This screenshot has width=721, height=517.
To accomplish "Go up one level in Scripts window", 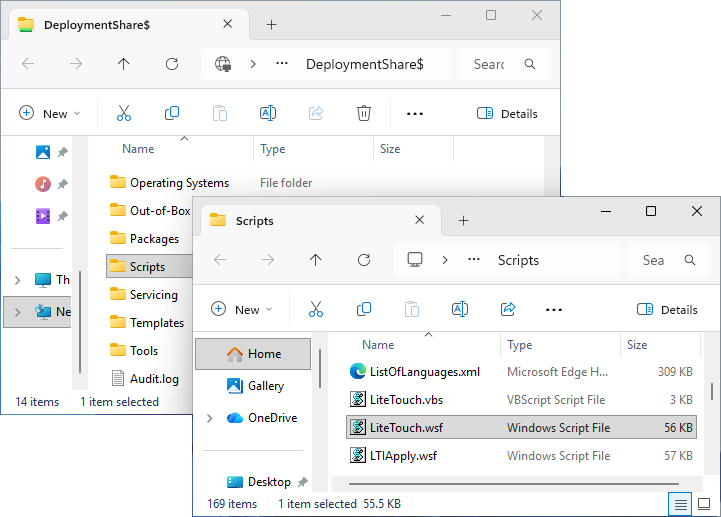I will [x=315, y=260].
